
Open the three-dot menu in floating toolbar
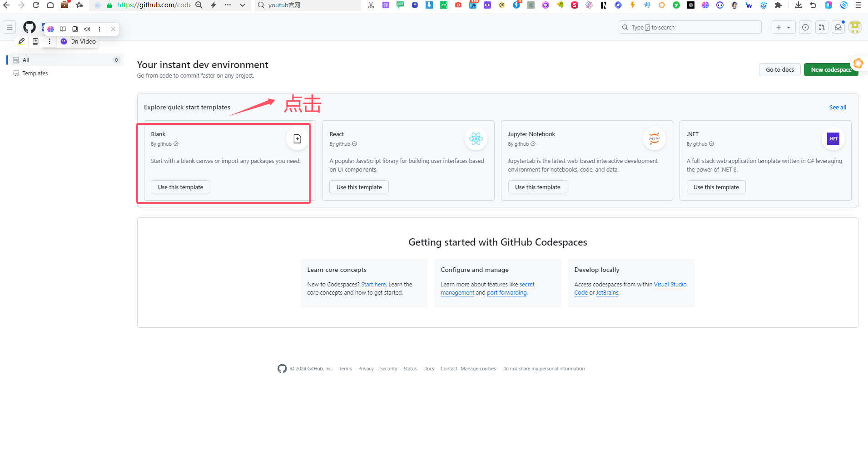pos(99,29)
